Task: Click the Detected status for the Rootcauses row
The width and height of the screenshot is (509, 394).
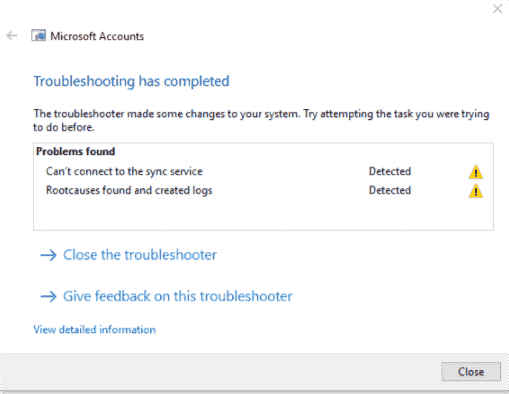Action: 390,190
